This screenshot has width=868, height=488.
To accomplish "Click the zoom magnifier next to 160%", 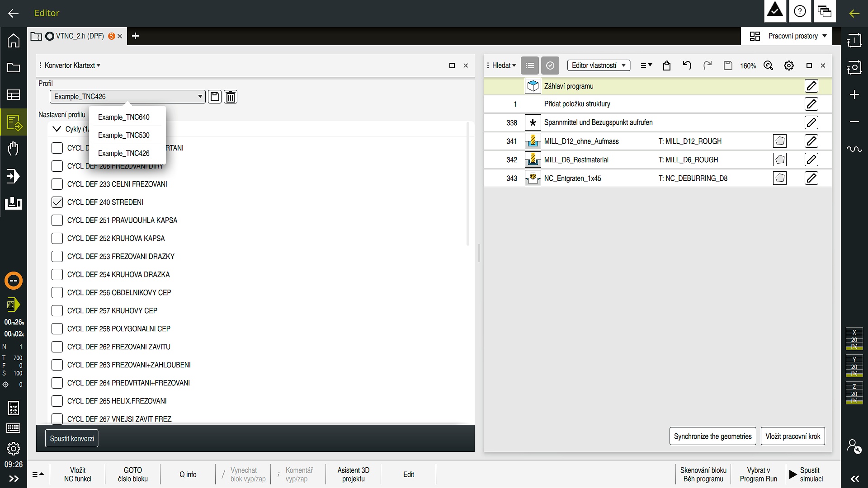I will pos(769,66).
